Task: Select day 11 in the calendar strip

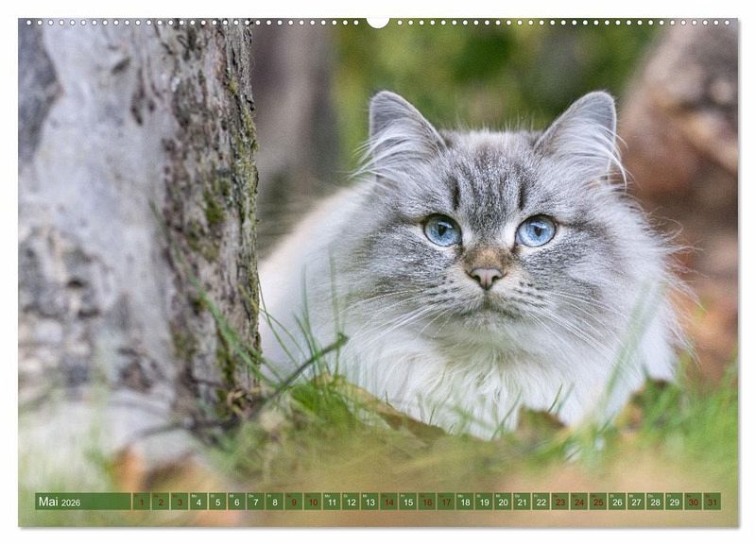Action: coord(332,502)
